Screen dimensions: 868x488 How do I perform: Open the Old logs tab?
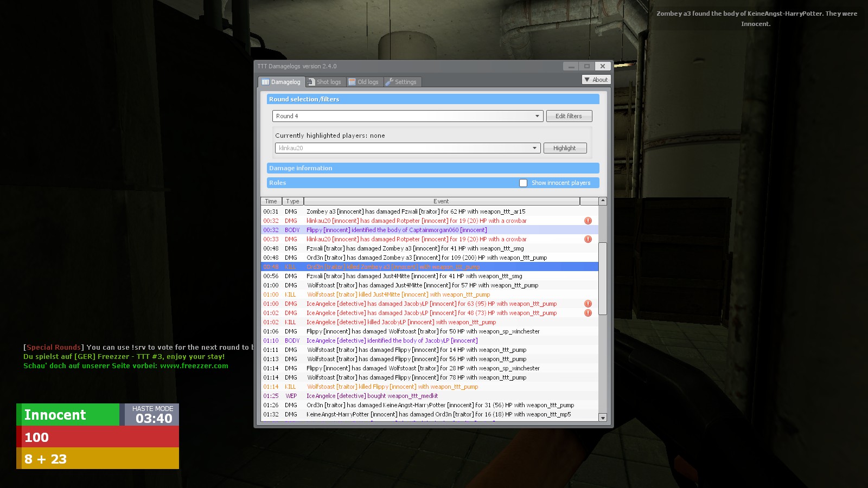coord(364,82)
